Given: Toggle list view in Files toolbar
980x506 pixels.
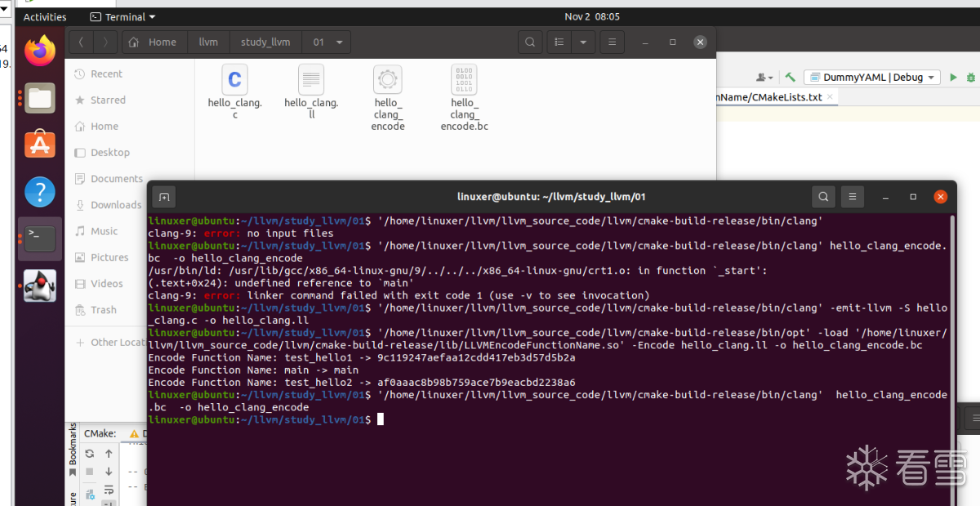Looking at the screenshot, I should click(559, 43).
